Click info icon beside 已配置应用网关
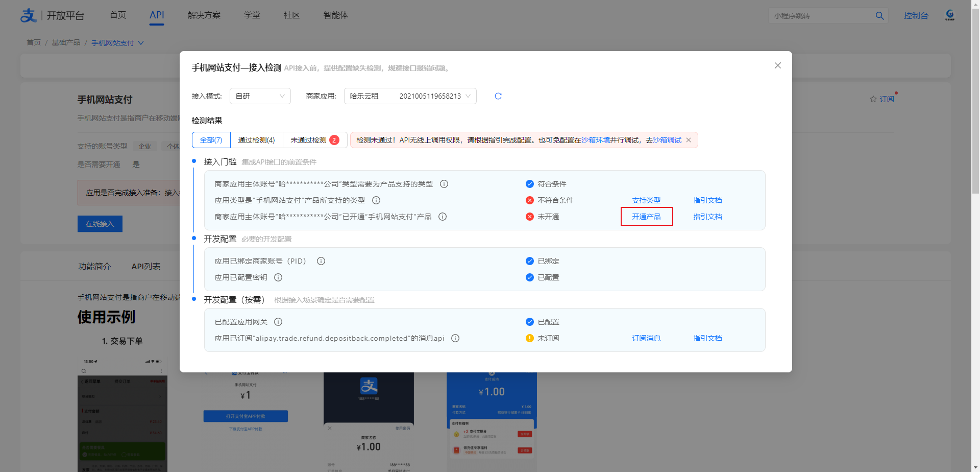980x472 pixels. [x=278, y=322]
